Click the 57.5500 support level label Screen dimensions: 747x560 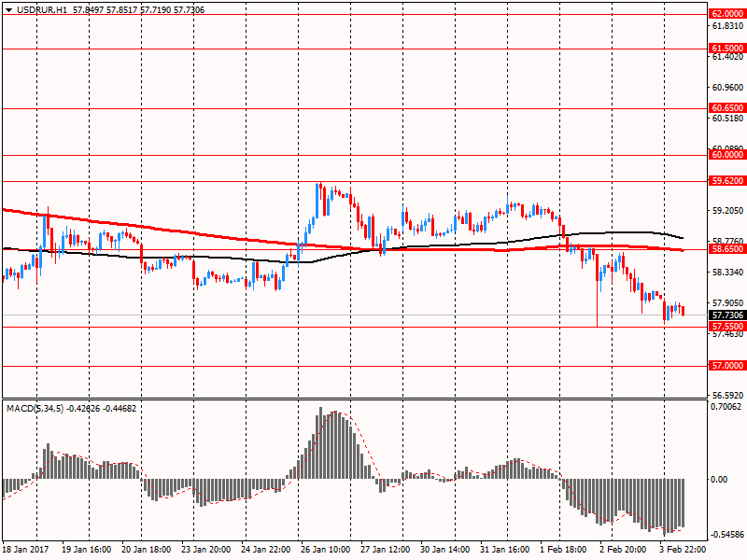pos(726,327)
